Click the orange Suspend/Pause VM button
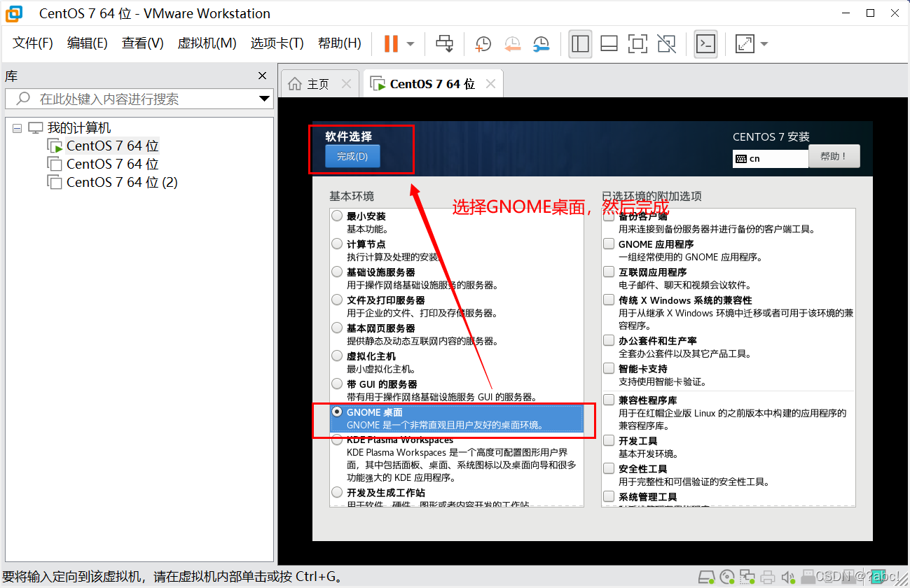910x588 pixels. [391, 43]
